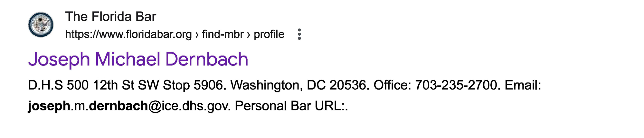
Task: Click the Office: label in snippet
Action: coord(392,85)
